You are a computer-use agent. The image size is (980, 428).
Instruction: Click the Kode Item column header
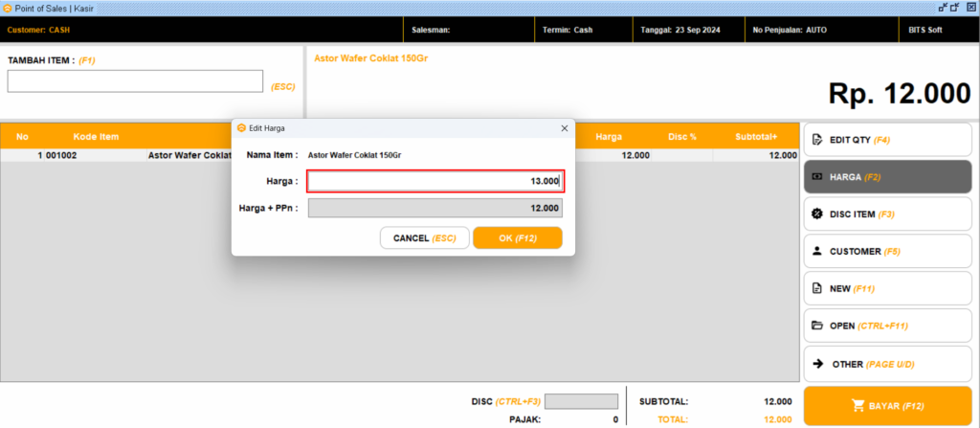click(96, 137)
